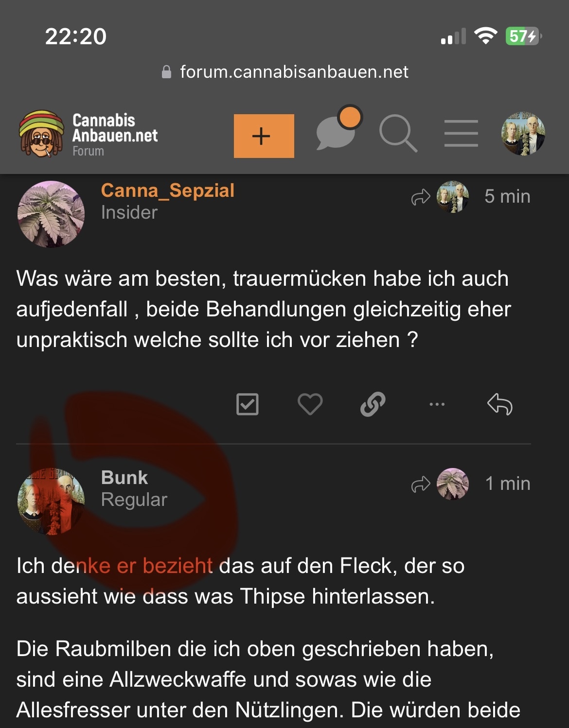569x728 pixels.
Task: Open the user profile avatar in header
Action: coord(523,134)
